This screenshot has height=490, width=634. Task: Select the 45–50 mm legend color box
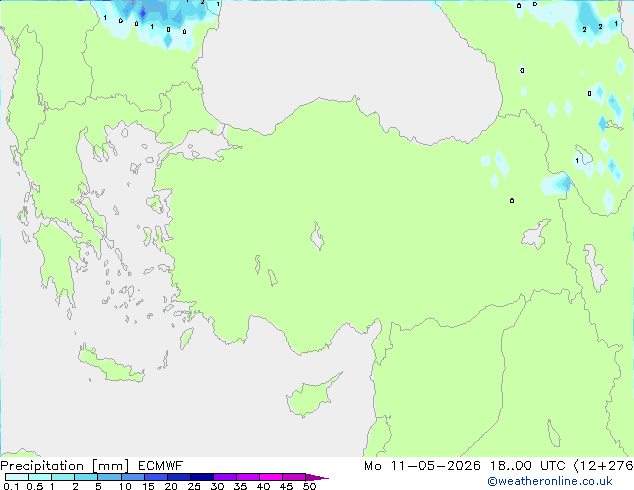coord(294,477)
